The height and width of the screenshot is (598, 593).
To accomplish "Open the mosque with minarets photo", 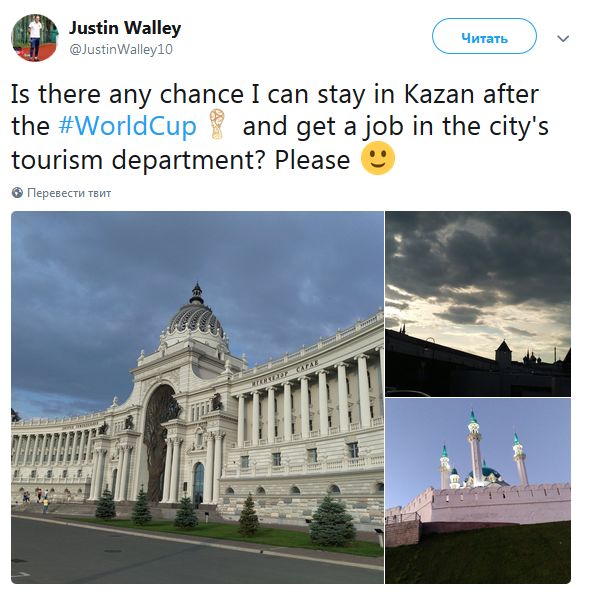I will pyautogui.click(x=478, y=491).
